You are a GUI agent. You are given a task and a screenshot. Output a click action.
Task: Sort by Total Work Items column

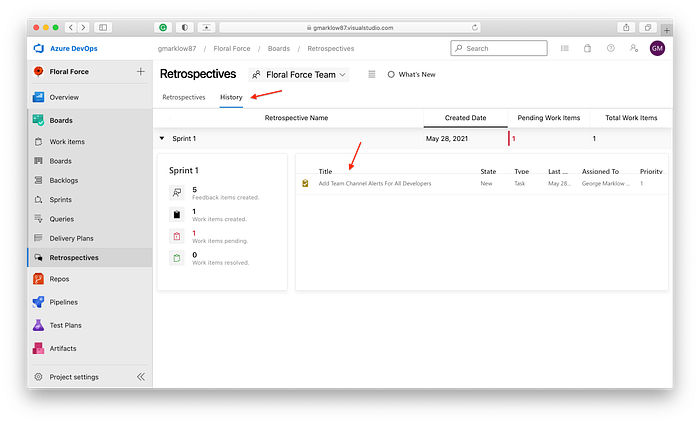point(631,118)
